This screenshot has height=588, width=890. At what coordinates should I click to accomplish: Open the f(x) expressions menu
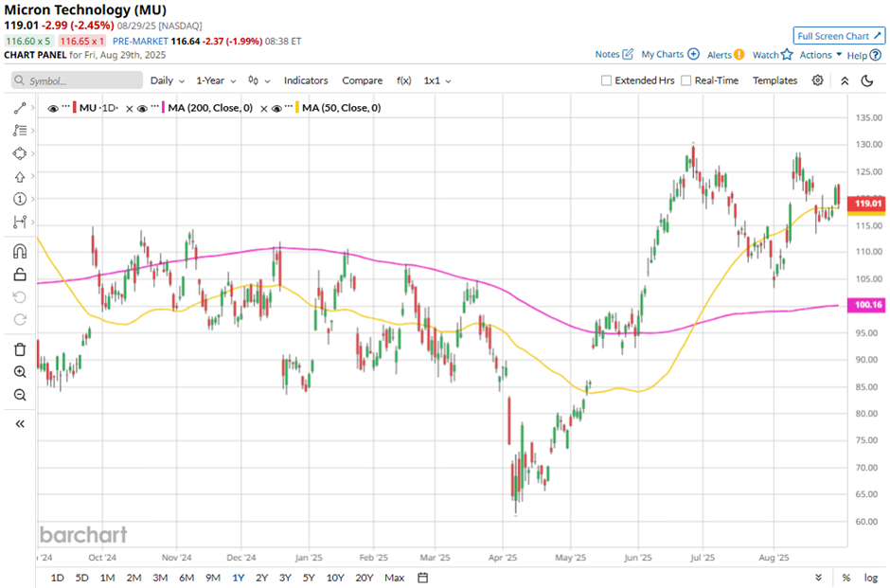click(x=403, y=80)
